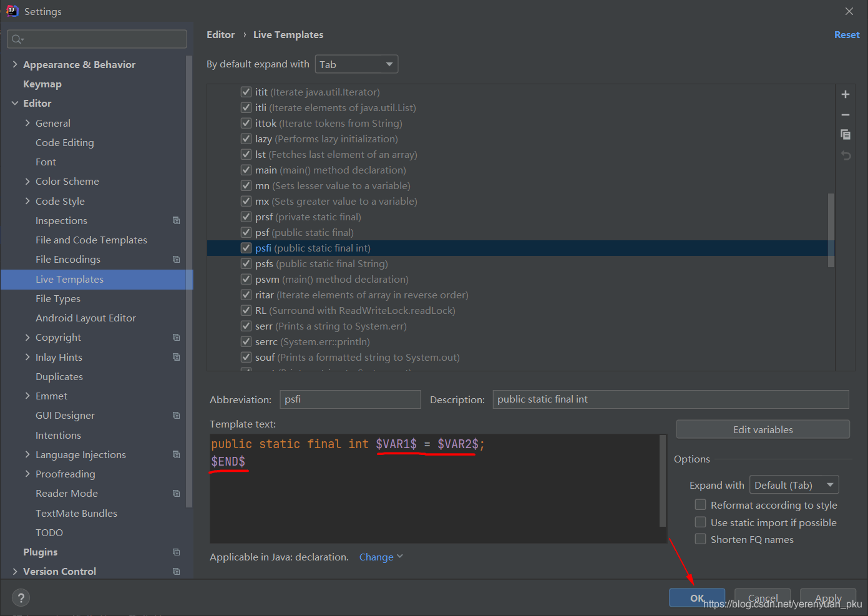
Task: Open the Expand with Default (Tab) dropdown
Action: coord(794,485)
